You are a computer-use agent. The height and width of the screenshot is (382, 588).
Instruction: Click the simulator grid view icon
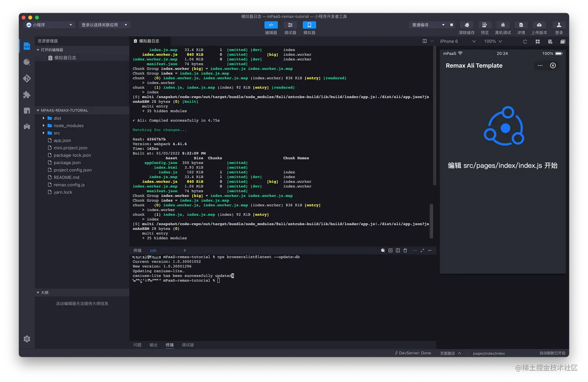537,42
